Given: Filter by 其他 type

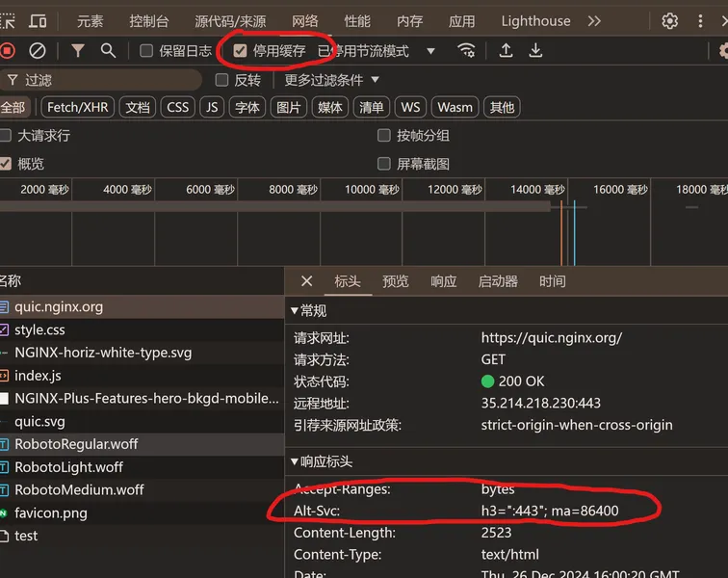Looking at the screenshot, I should (x=502, y=107).
